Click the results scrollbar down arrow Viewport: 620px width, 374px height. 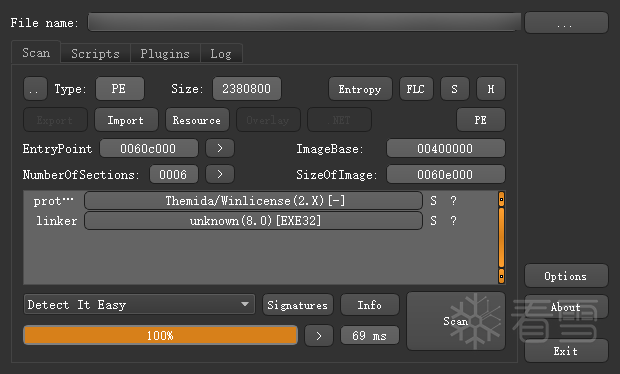[x=501, y=276]
